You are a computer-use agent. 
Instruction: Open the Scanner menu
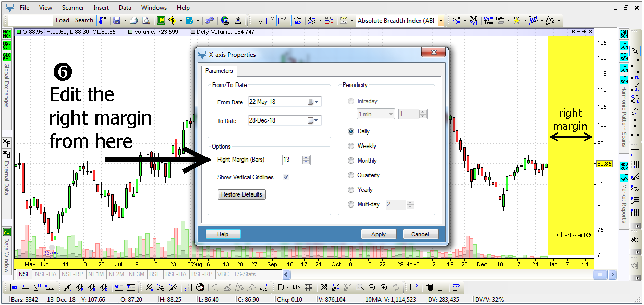73,8
